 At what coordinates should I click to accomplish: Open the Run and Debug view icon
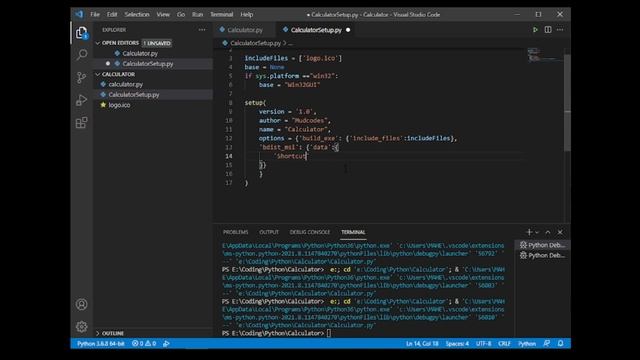82,100
